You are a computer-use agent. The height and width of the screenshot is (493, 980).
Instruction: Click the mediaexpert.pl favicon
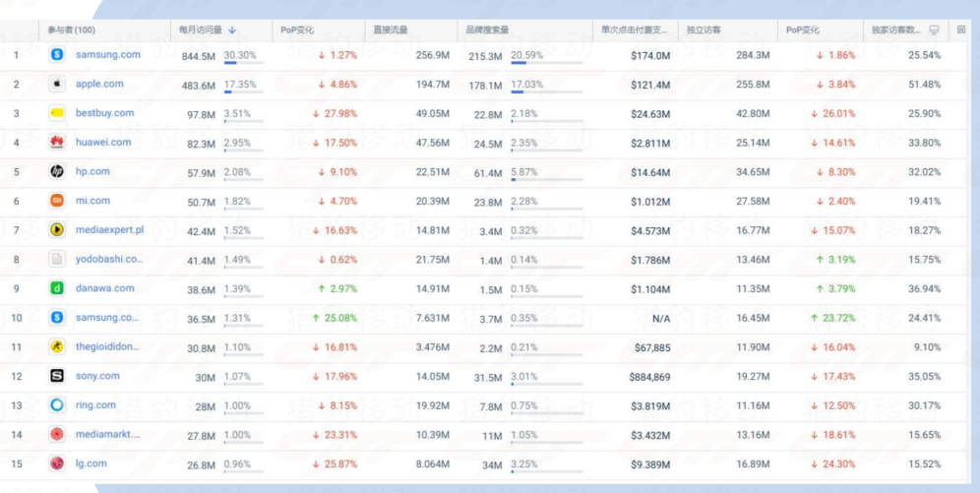57,230
